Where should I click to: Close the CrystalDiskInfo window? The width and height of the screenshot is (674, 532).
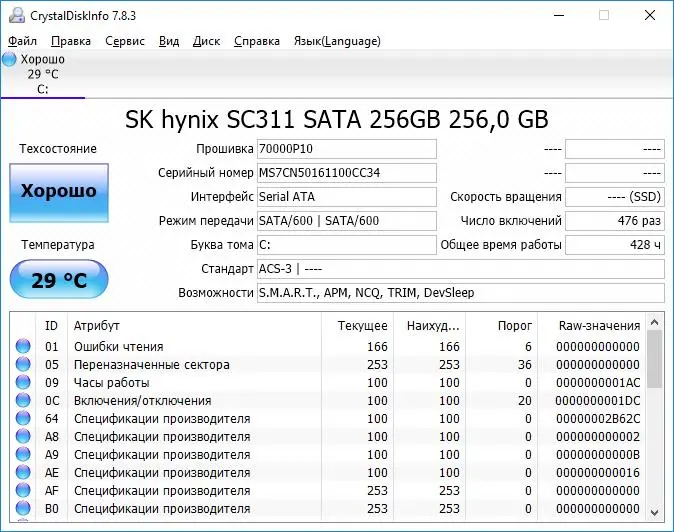point(650,15)
